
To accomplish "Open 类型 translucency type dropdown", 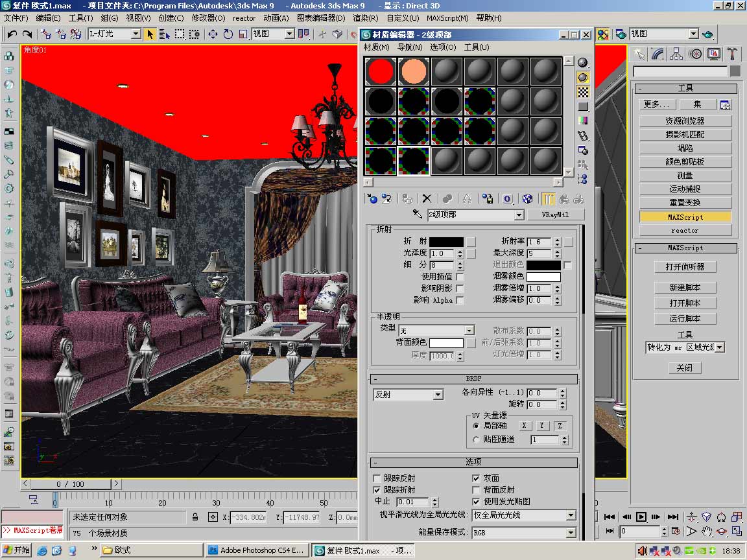I will [469, 331].
